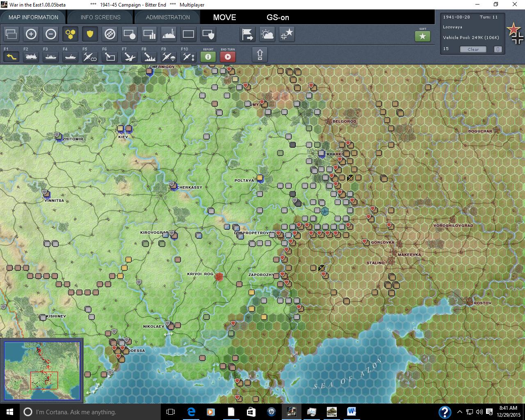
Task: Click the ZHITOMIR city label
Action: [x=73, y=139]
